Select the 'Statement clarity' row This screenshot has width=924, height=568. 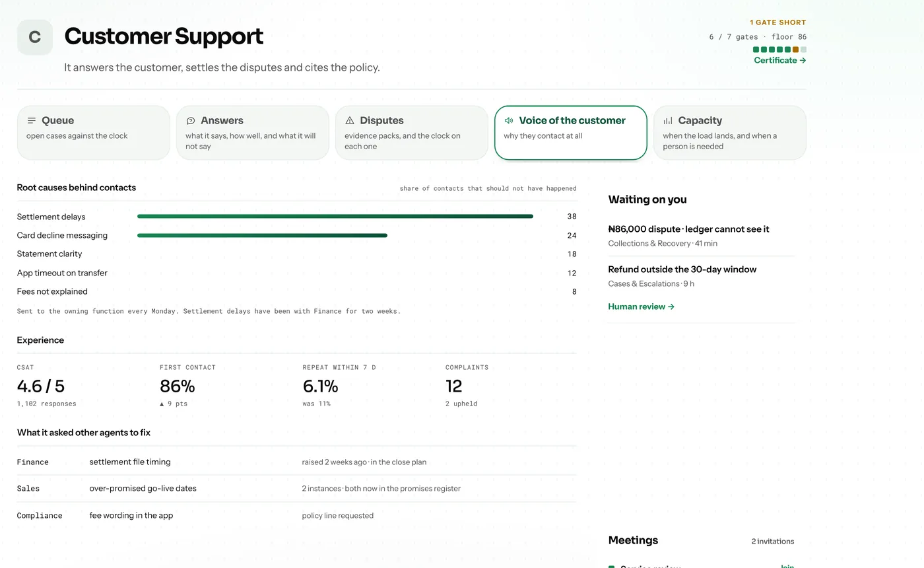coord(296,254)
